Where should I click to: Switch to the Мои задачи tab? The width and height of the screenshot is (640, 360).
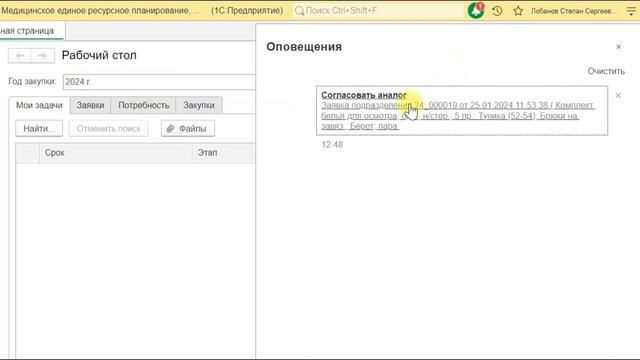[39, 105]
